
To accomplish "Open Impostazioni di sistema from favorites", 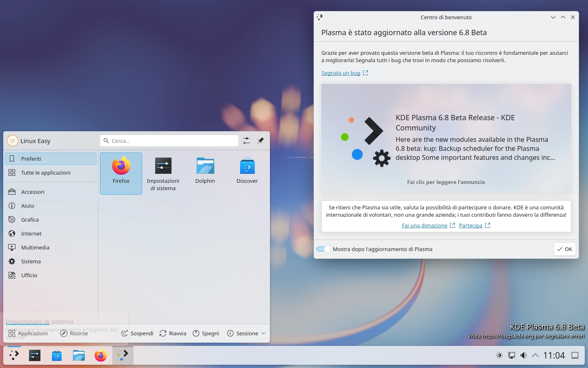I will pyautogui.click(x=163, y=173).
